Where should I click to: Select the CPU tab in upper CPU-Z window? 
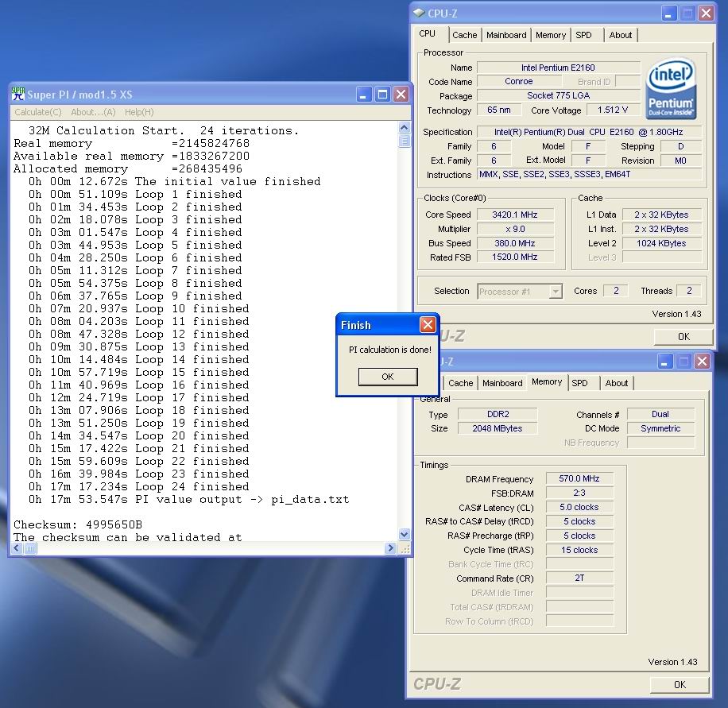point(427,34)
